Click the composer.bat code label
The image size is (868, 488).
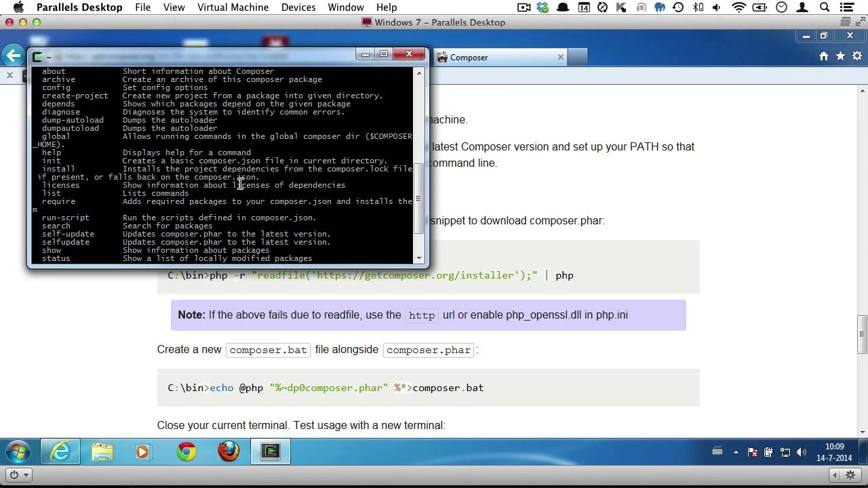(269, 350)
